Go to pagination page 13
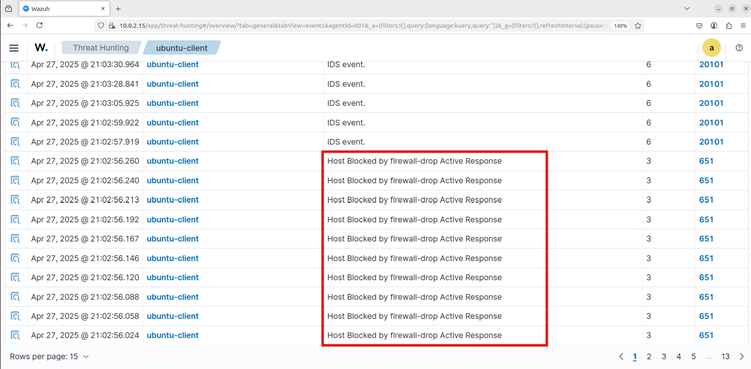 (x=726, y=357)
